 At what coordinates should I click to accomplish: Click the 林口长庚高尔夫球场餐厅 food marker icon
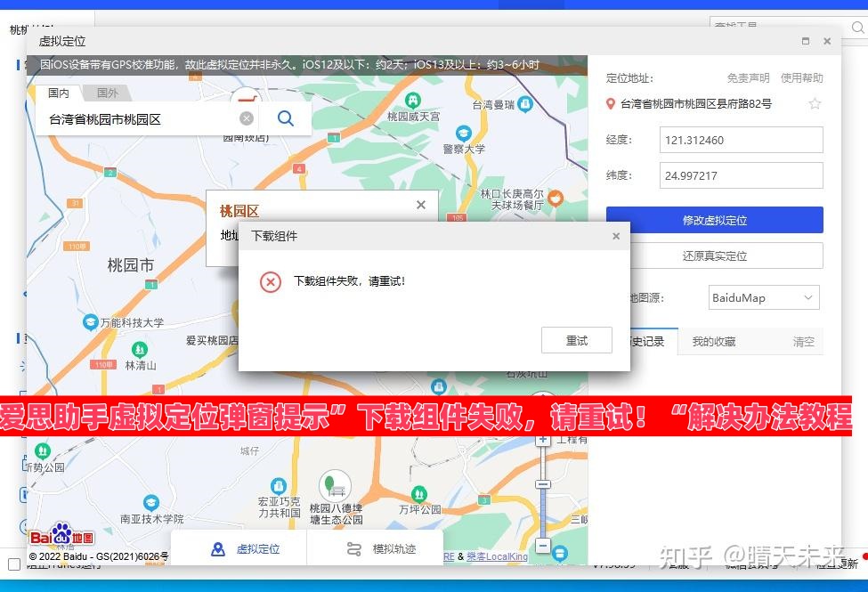[556, 198]
